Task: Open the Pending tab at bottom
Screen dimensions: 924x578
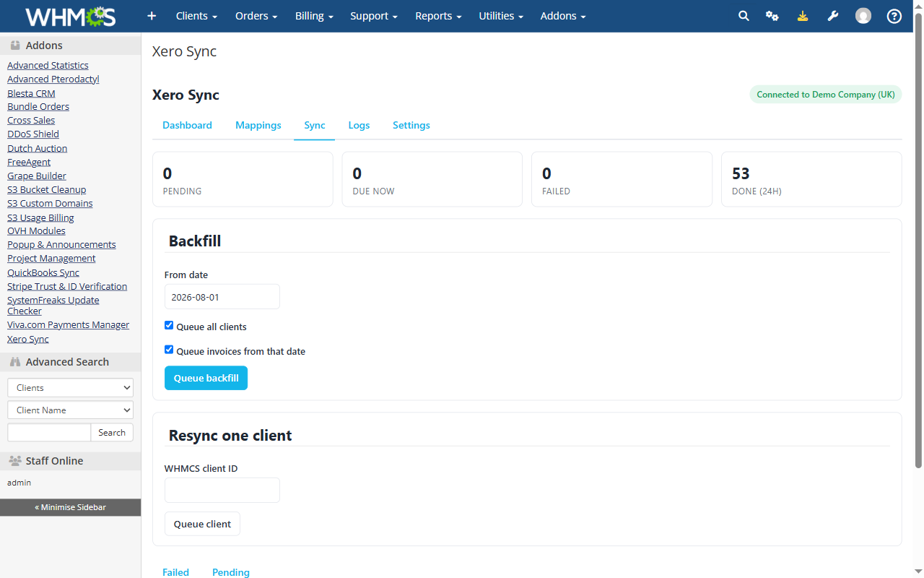Action: (231, 572)
